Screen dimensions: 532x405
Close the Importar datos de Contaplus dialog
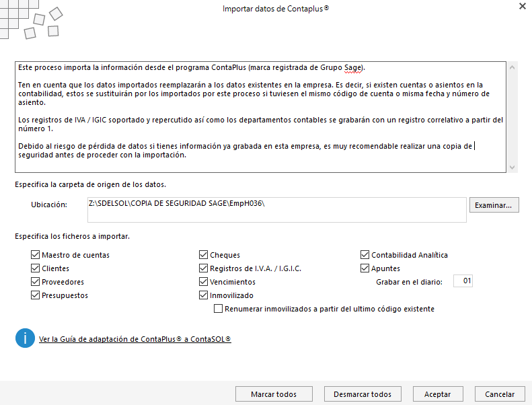(x=523, y=6)
